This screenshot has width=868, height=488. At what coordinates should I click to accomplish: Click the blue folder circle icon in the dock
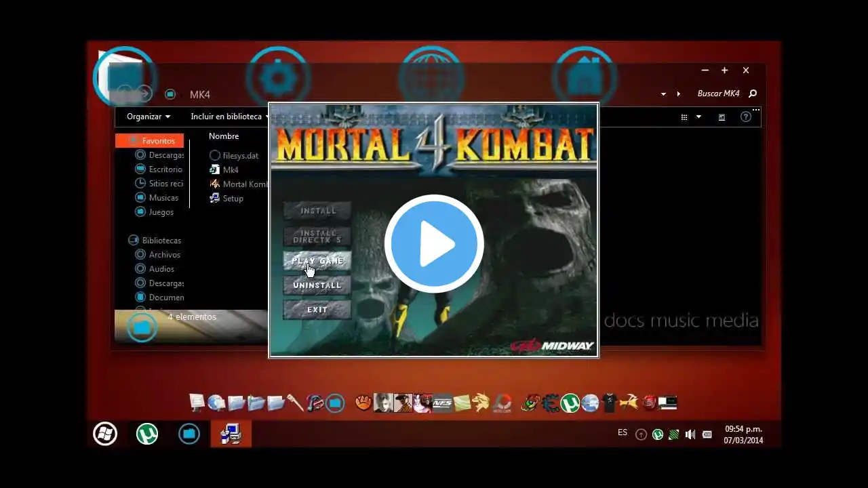(335, 403)
